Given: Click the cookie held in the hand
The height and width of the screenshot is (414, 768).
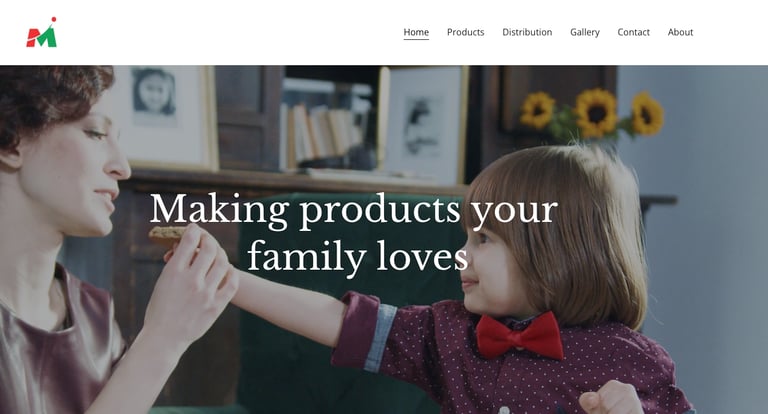Looking at the screenshot, I should pyautogui.click(x=168, y=235).
